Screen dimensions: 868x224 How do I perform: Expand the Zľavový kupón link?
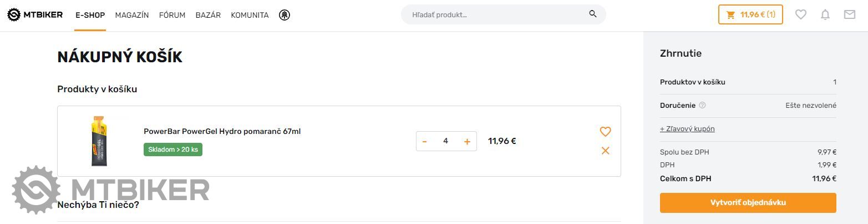(687, 129)
